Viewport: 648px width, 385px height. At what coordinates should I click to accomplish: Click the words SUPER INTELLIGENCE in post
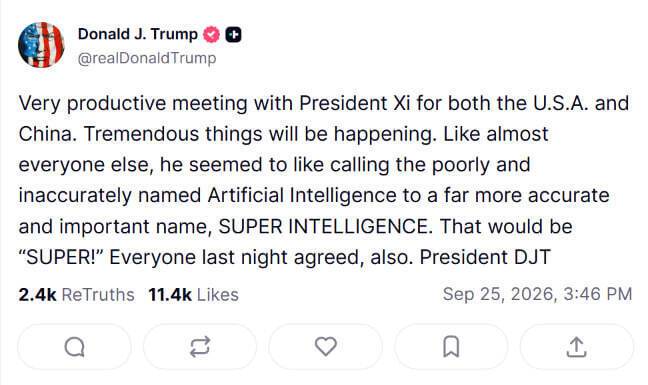pos(323,226)
